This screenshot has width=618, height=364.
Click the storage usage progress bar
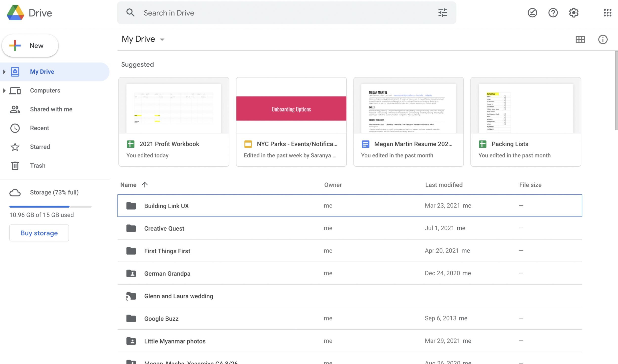(50, 206)
